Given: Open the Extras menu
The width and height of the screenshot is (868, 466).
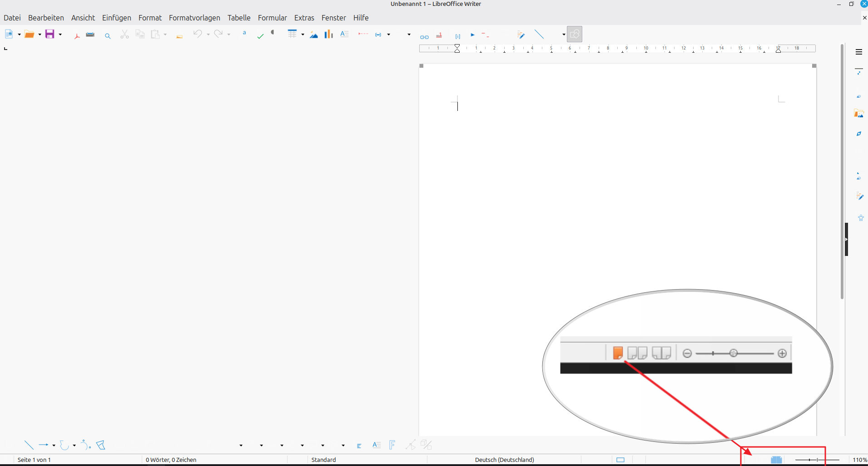Looking at the screenshot, I should 304,18.
